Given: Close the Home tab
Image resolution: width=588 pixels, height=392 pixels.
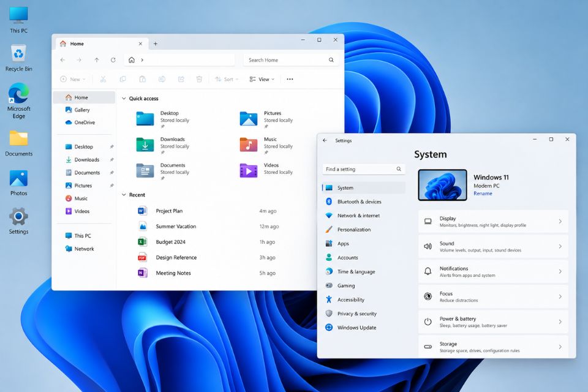Looking at the screenshot, I should tap(141, 44).
